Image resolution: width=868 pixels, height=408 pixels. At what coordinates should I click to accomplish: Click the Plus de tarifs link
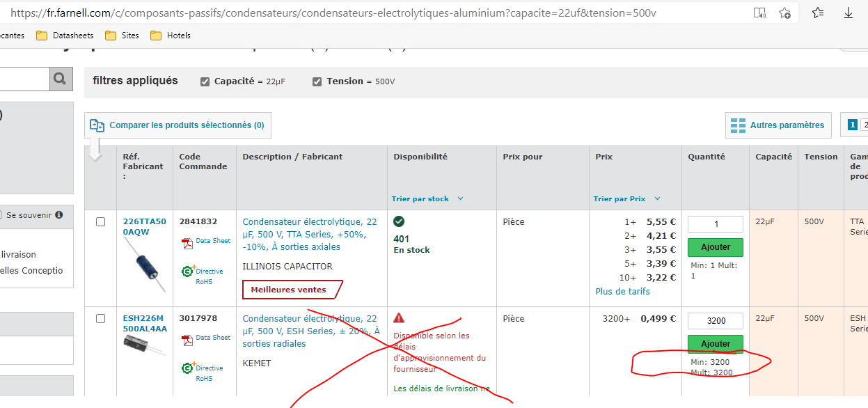(x=623, y=292)
